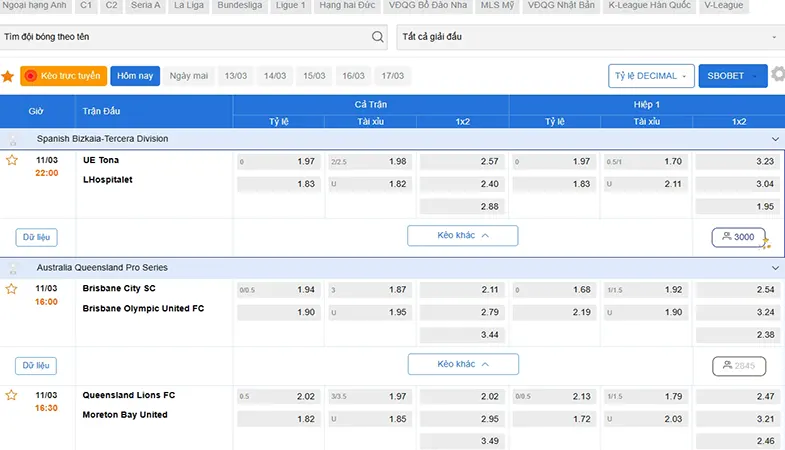Screen dimensions: 785x450
Task: Select the 15/03 date filter
Action: 314,76
